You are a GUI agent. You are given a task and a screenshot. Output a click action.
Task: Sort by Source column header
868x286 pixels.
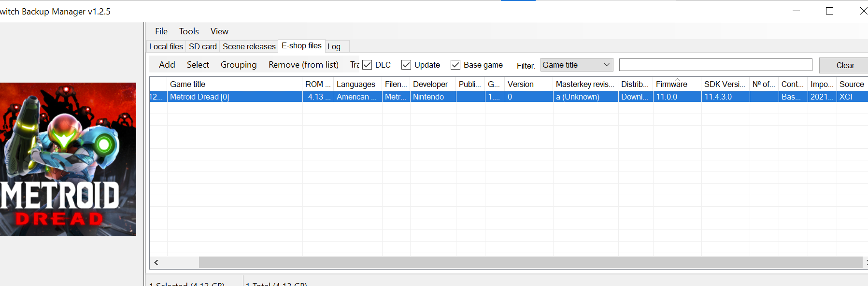852,84
